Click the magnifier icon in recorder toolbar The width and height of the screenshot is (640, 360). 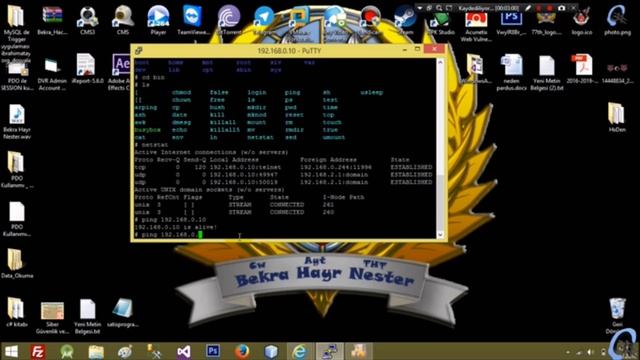point(439,7)
